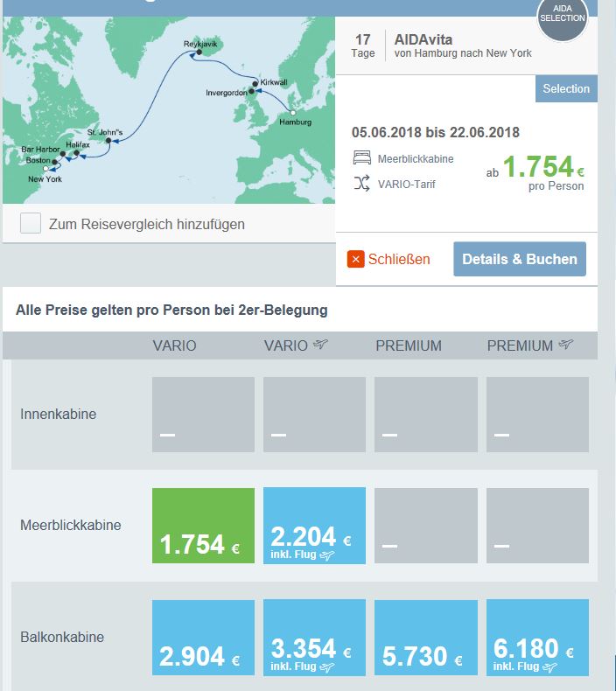This screenshot has width=616, height=691.
Task: Click the airplane icon next to PREMIUM header
Action: coord(565,345)
